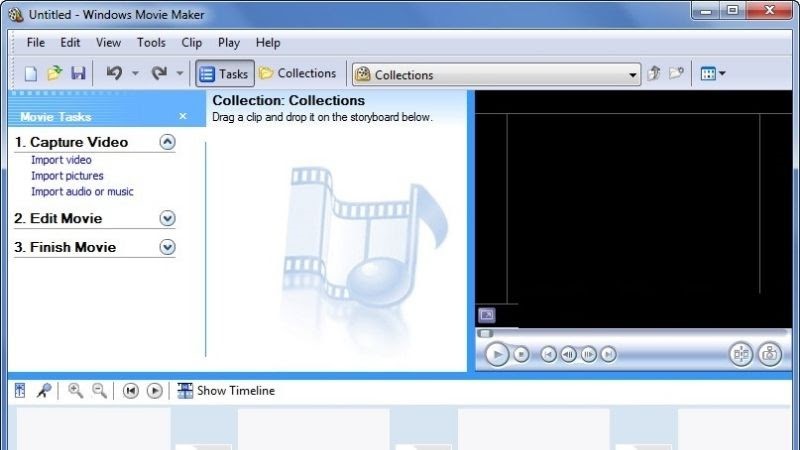Screen dimensions: 800x450
Task: Open the Play menu
Action: [229, 43]
